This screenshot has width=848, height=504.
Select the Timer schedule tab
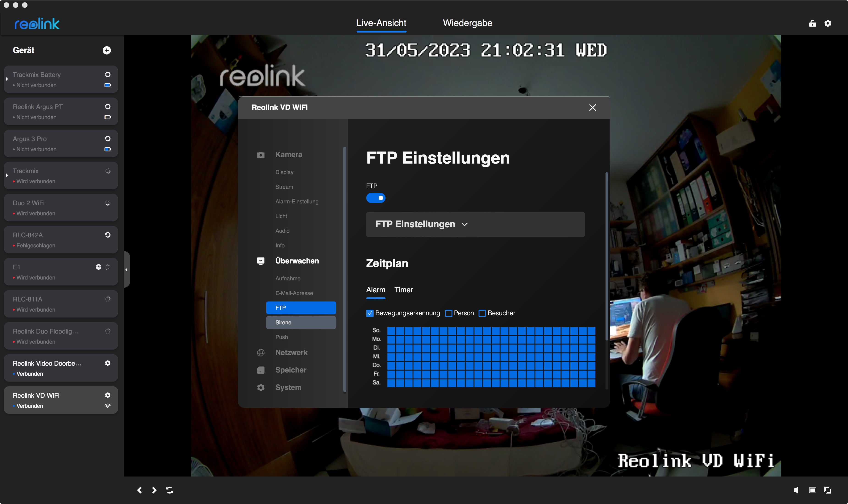(x=403, y=290)
